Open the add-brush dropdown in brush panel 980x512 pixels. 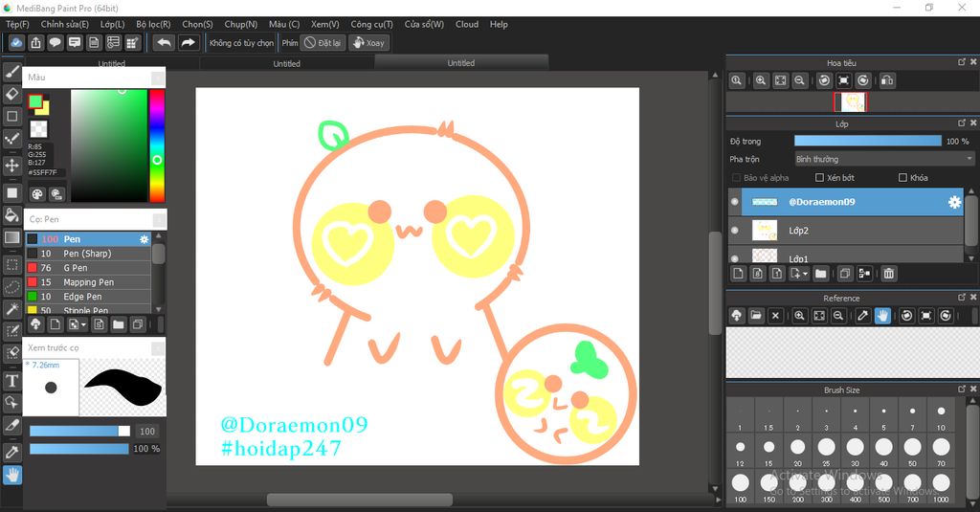[78, 323]
